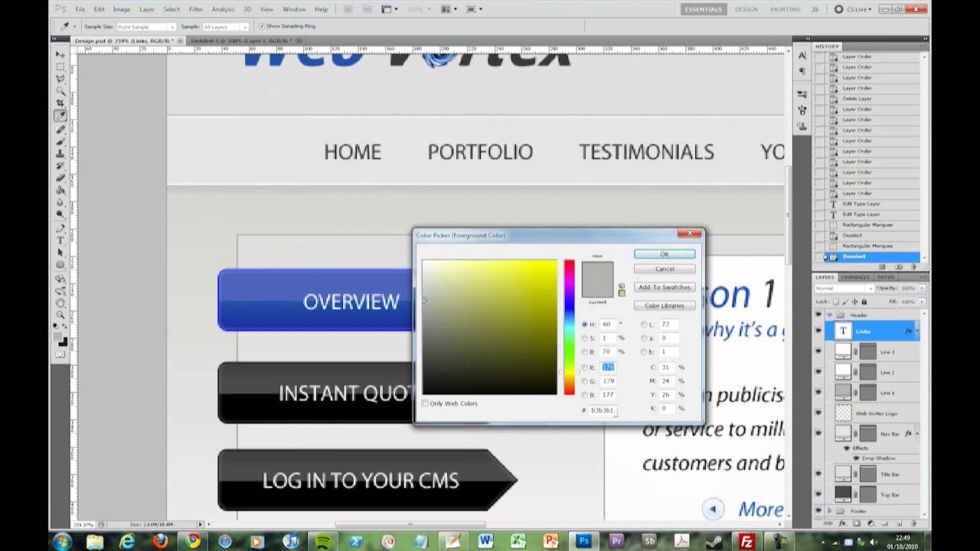Select the Horizontal Type tool

[x=60, y=240]
